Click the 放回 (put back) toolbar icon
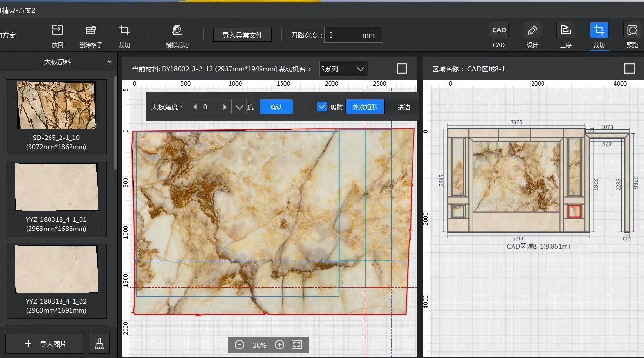 (57, 30)
